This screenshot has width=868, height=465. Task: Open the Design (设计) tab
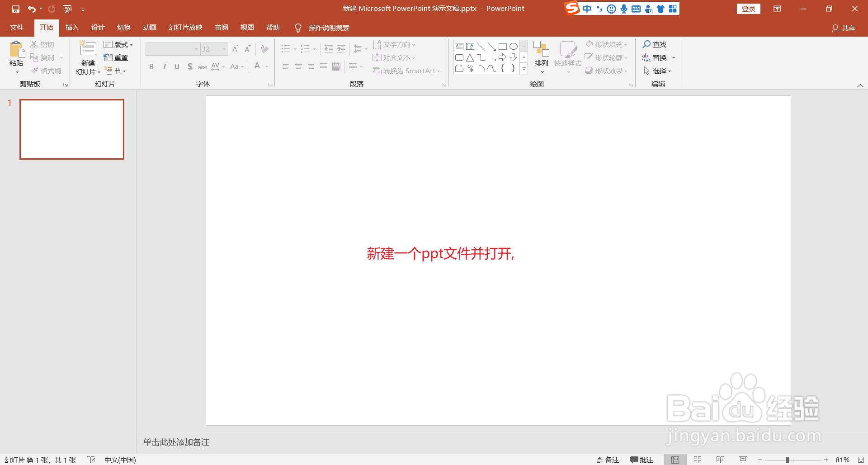(98, 28)
